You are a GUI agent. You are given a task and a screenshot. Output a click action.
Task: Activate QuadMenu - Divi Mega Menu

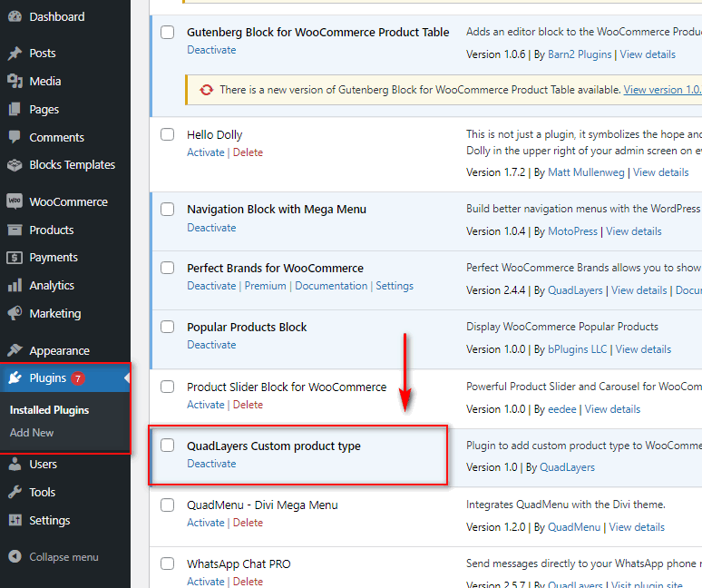click(x=206, y=523)
